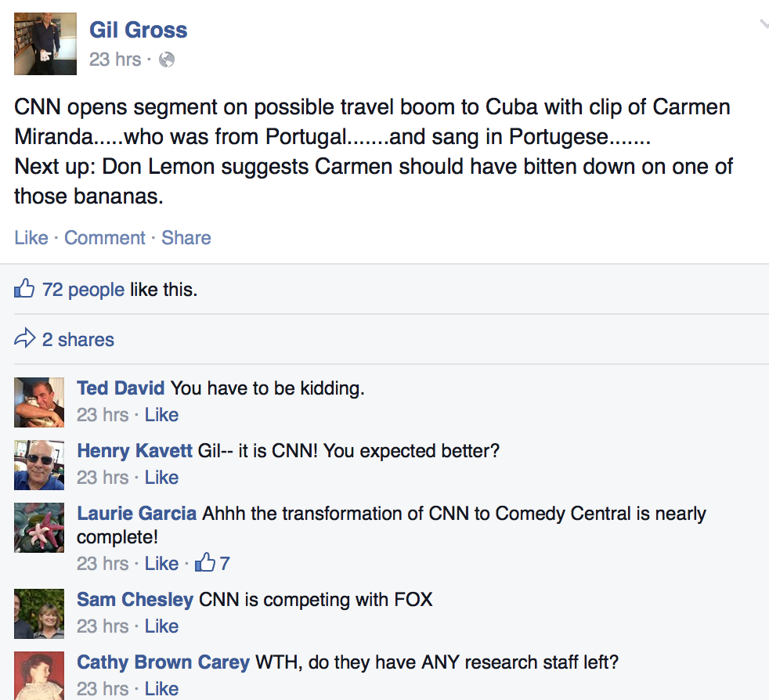Click the public globe privacy icon

point(167,60)
